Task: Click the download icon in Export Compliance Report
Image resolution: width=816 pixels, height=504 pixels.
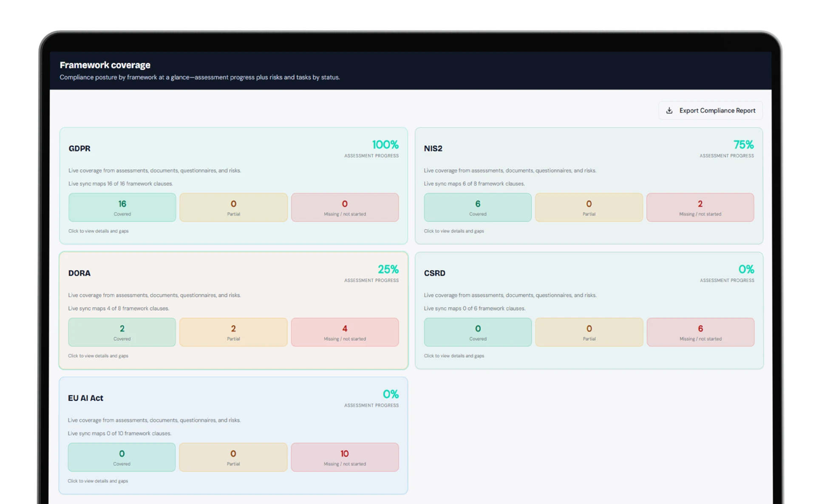Action: tap(669, 110)
